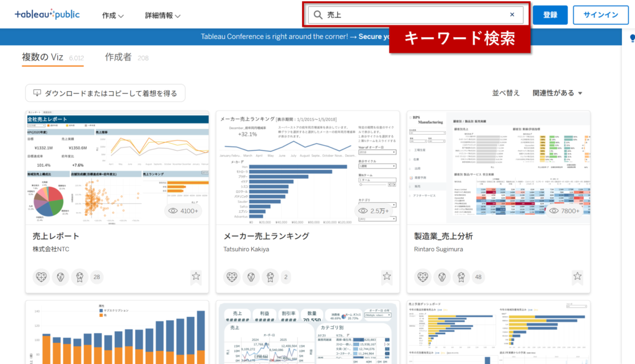The width and height of the screenshot is (635, 364).
Task: Click the ダウンロードまたはコピーして着想を得る button
Action: tap(105, 93)
